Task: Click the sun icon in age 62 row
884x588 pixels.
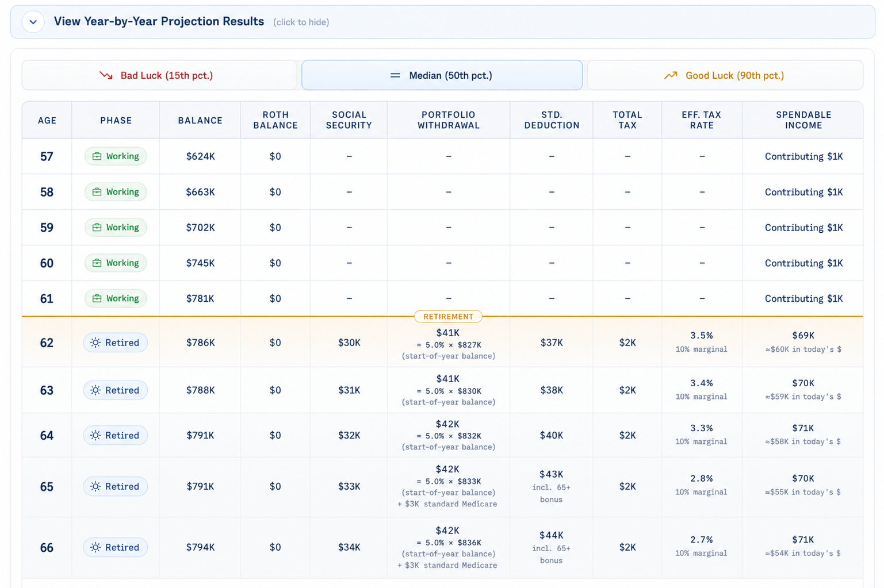Action: pyautogui.click(x=95, y=343)
